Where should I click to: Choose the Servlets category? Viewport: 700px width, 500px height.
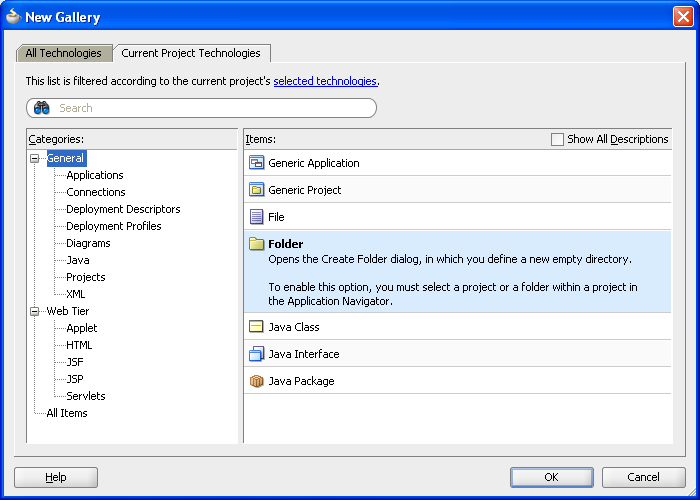pyautogui.click(x=86, y=396)
